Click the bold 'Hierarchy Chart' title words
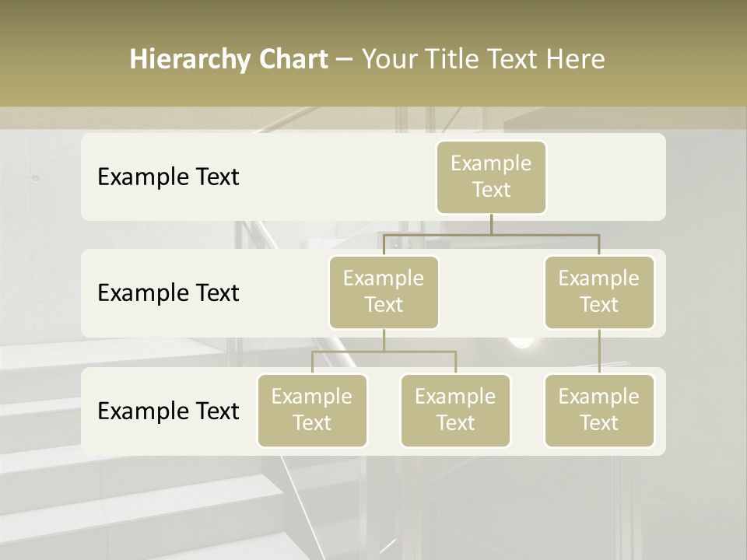This screenshot has width=747, height=560. [229, 59]
